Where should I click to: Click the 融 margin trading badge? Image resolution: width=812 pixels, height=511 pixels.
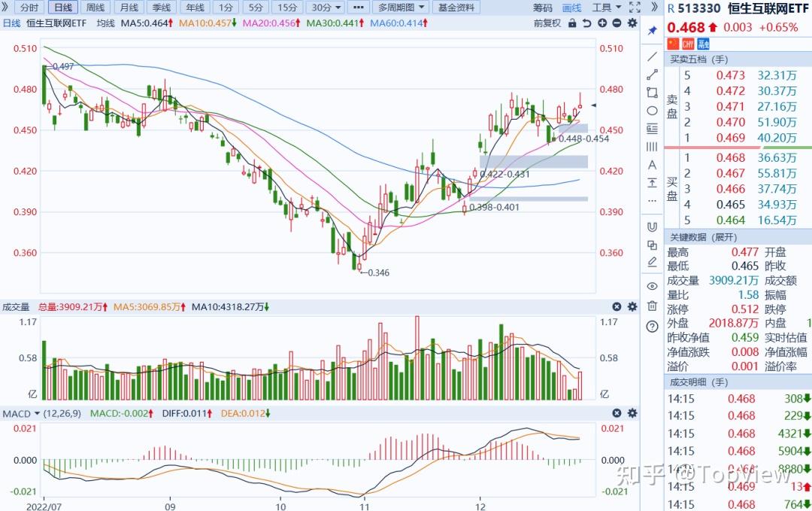[x=703, y=44]
